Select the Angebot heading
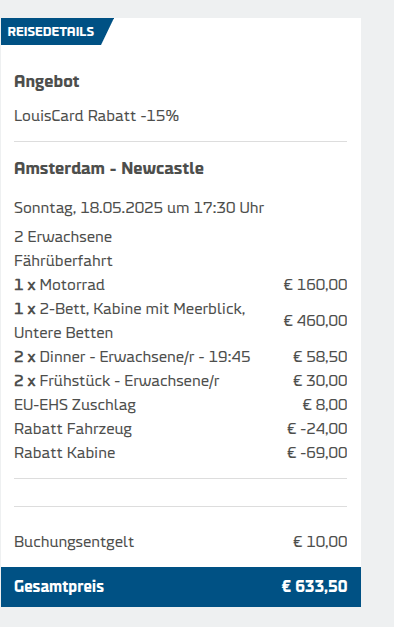Viewport: 394px width, 627px height. (47, 82)
